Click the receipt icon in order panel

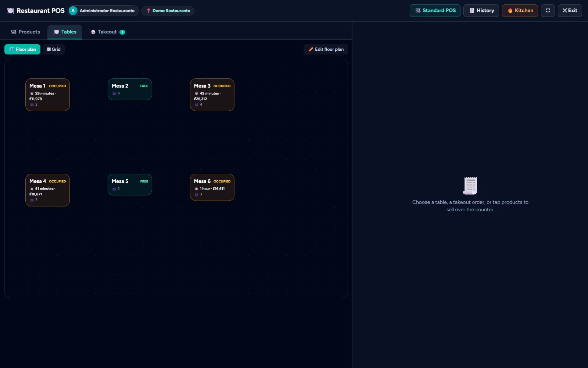470,185
